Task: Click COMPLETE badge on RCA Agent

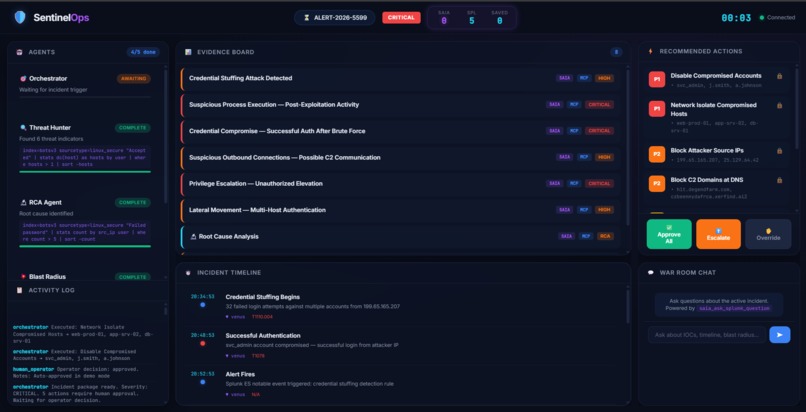Action: 133,202
